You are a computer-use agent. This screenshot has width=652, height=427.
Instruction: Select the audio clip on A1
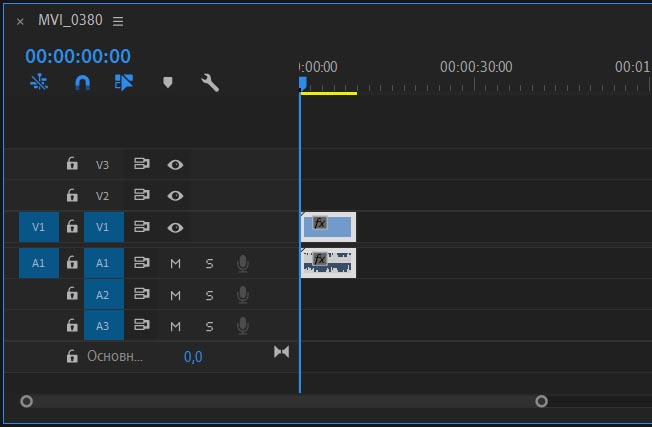coord(328,263)
